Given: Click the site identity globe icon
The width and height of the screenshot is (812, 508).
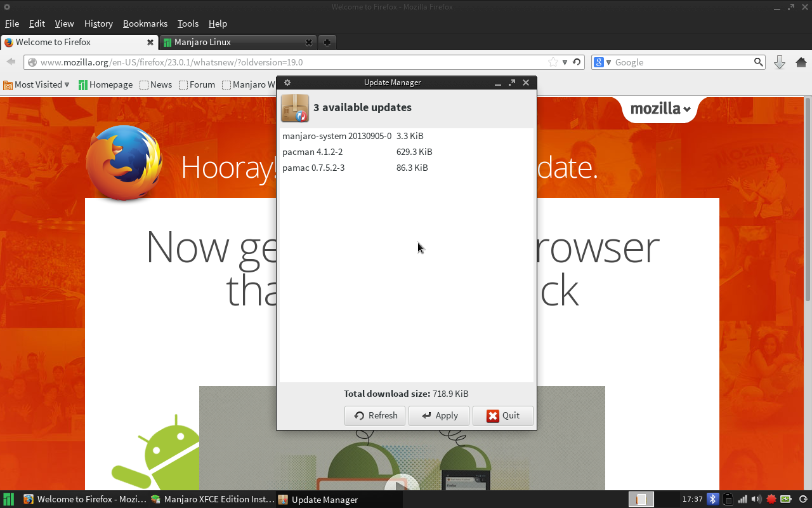Looking at the screenshot, I should pyautogui.click(x=32, y=62).
